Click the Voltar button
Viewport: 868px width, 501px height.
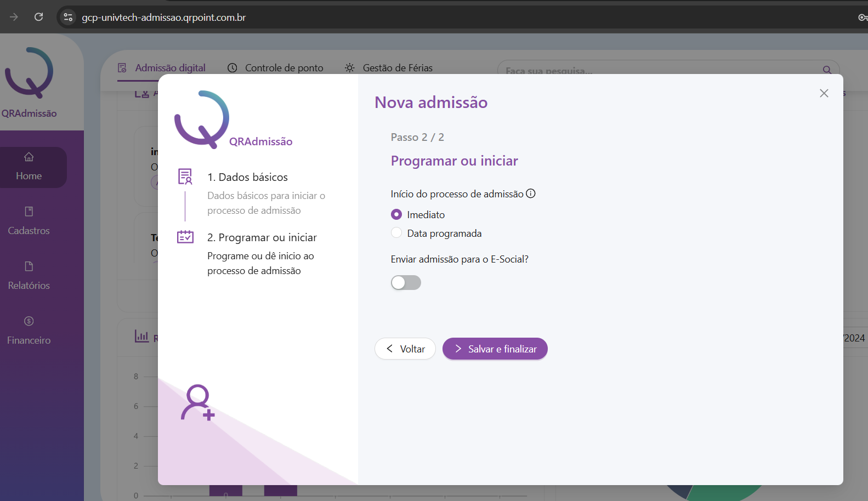405,349
